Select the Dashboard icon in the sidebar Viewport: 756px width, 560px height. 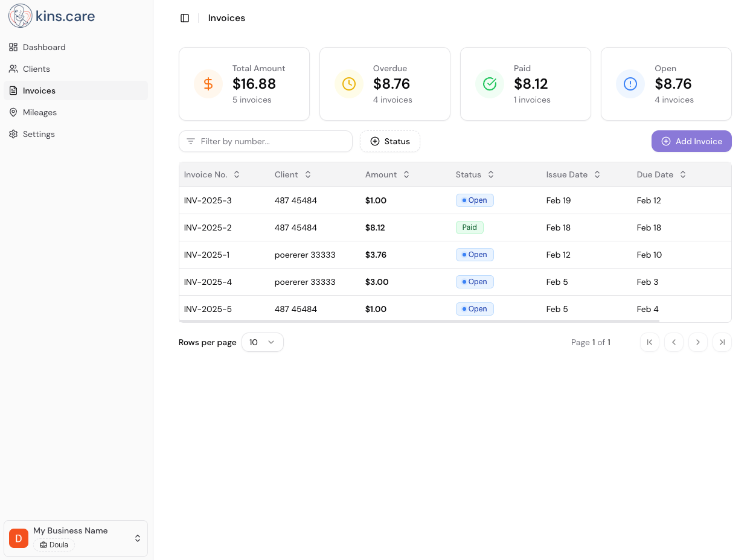coord(13,47)
